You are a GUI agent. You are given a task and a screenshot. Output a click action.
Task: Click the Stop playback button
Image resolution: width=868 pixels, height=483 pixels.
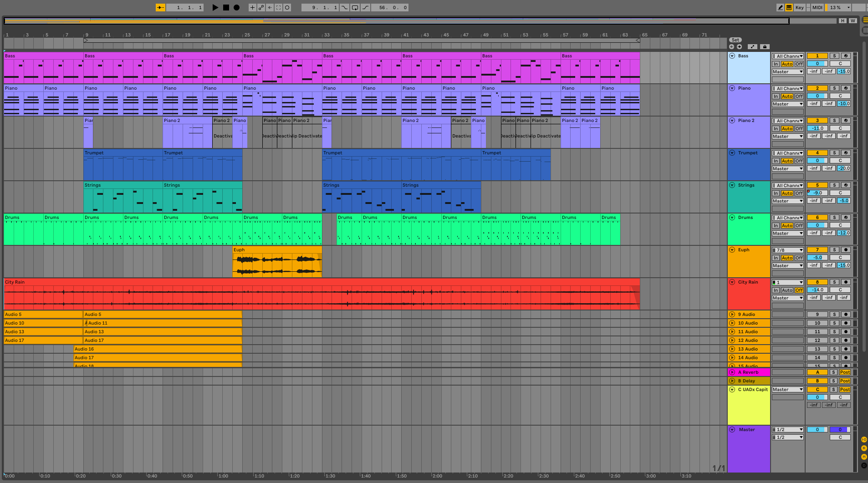(226, 7)
